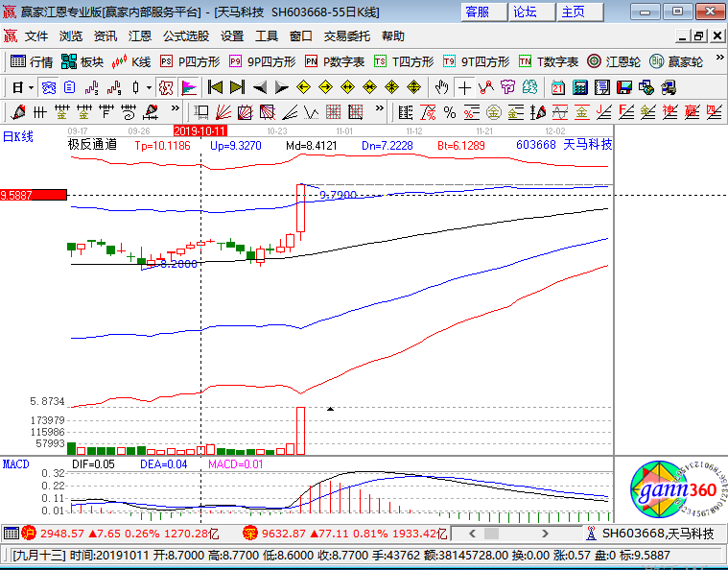The width and height of the screenshot is (728, 570).
Task: Select the percent sign retracement tool
Action: click(x=450, y=112)
